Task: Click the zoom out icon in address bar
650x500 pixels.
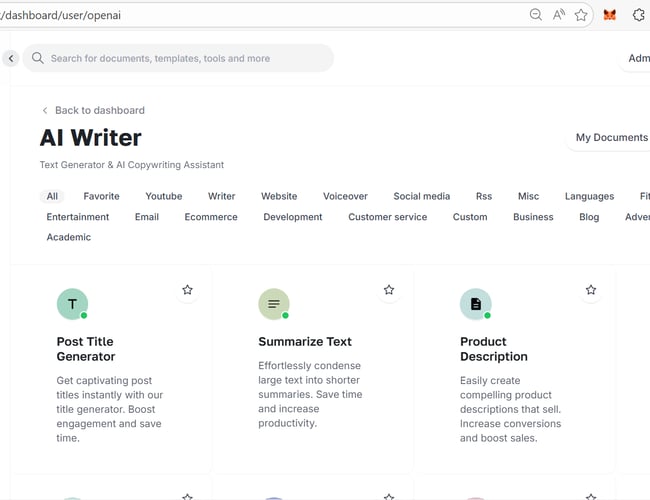Action: [536, 15]
